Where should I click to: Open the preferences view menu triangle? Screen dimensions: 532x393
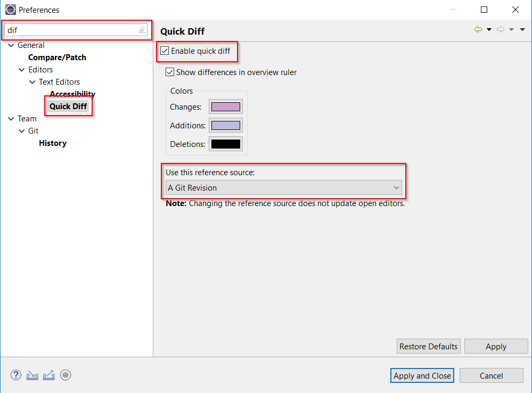coord(522,30)
